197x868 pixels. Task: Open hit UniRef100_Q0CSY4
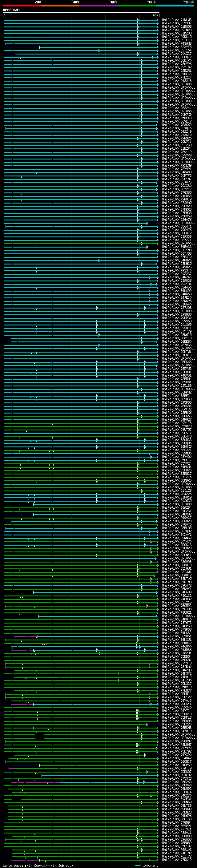[177, 704]
